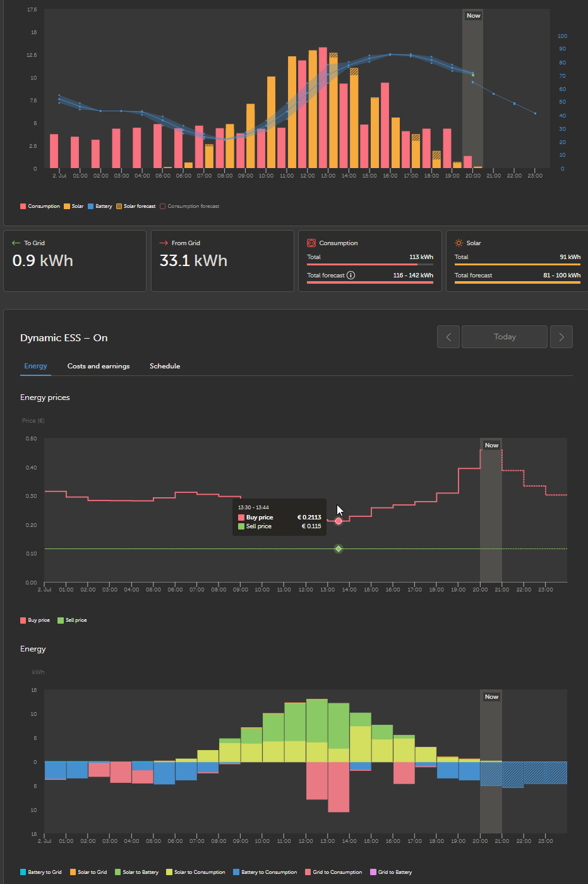
Task: Click Battery to Consumption blue color swatch
Action: click(x=236, y=872)
